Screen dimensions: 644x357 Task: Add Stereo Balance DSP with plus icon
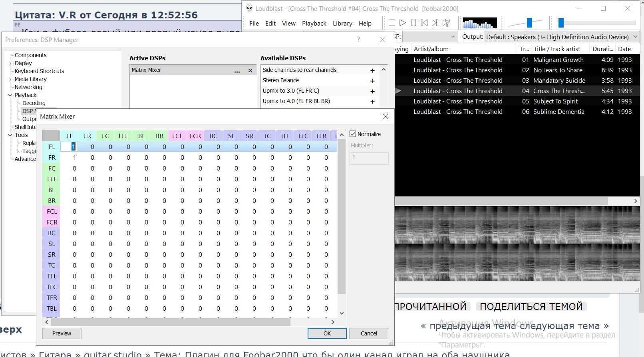tap(372, 81)
